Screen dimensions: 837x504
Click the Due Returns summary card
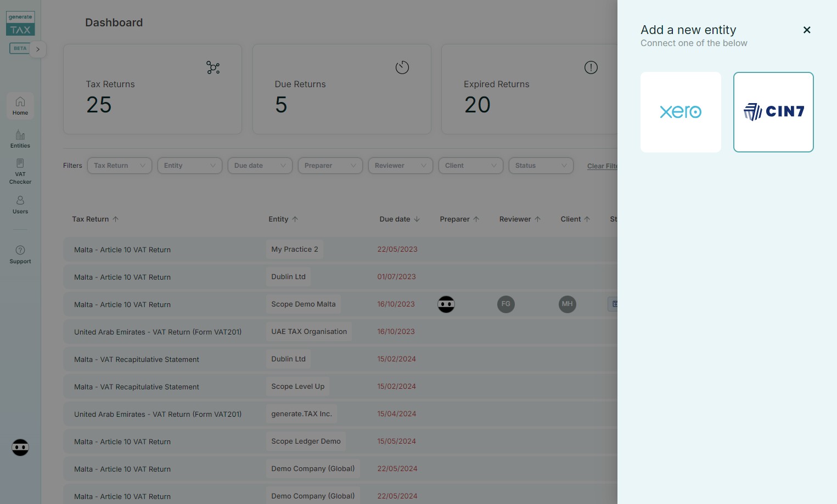(342, 89)
